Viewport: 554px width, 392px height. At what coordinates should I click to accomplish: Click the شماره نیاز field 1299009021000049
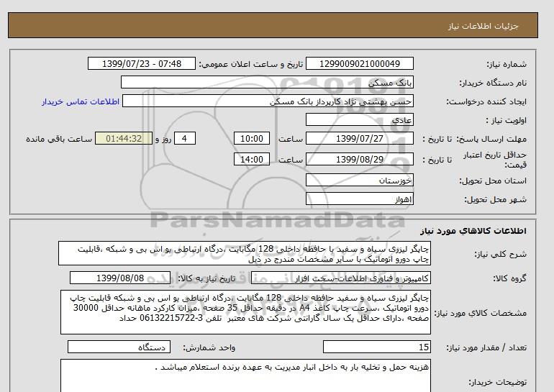click(360, 64)
